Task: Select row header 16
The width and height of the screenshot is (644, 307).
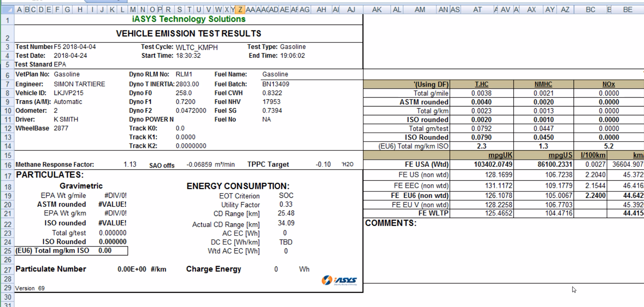Action: click(7, 165)
